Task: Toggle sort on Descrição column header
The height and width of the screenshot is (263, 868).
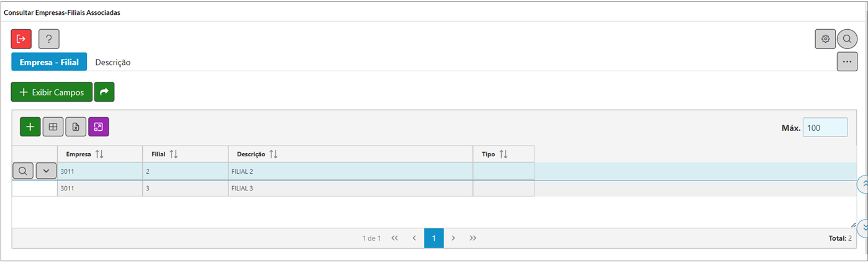Action: click(x=274, y=154)
